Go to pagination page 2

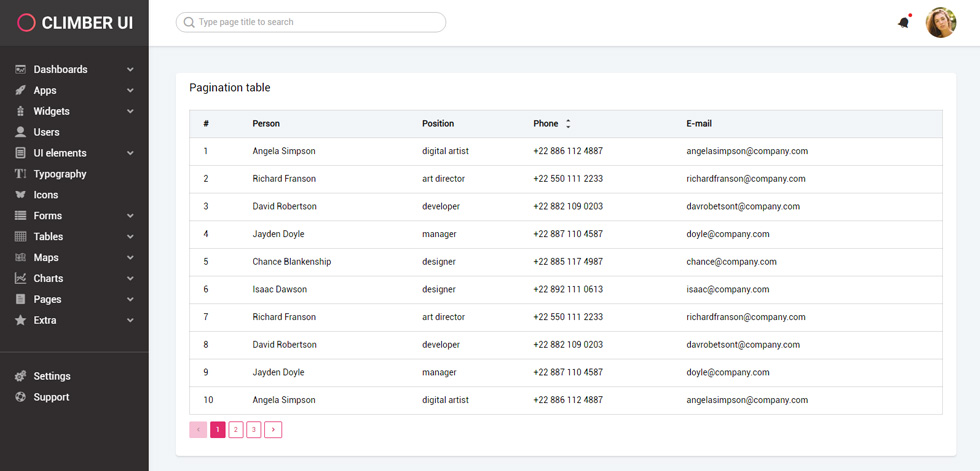click(x=236, y=430)
